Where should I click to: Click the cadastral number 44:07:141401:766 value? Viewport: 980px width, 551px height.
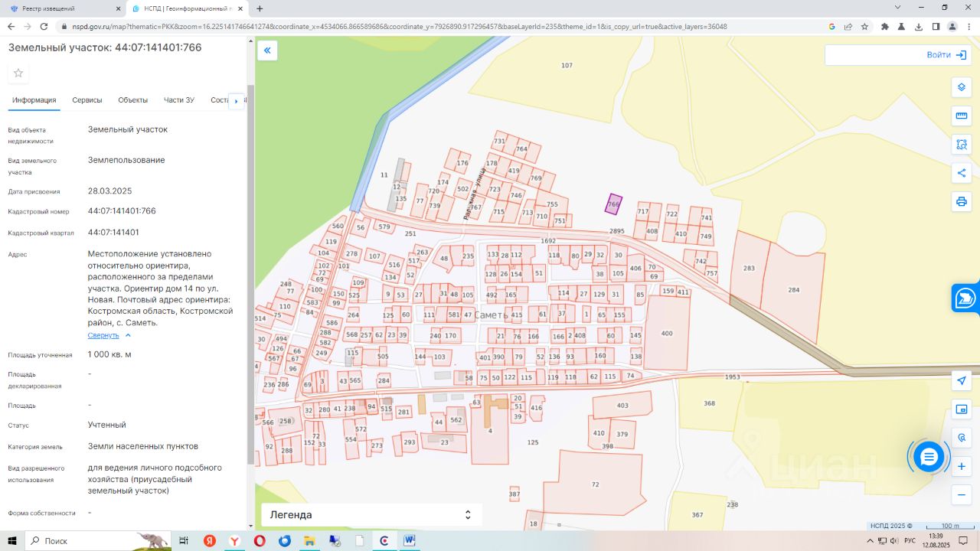[122, 210]
